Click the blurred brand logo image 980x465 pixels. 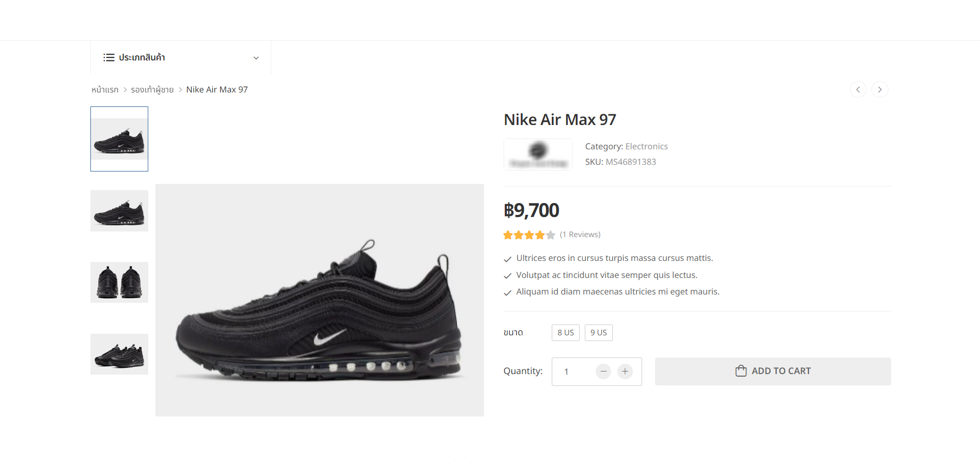tap(538, 154)
